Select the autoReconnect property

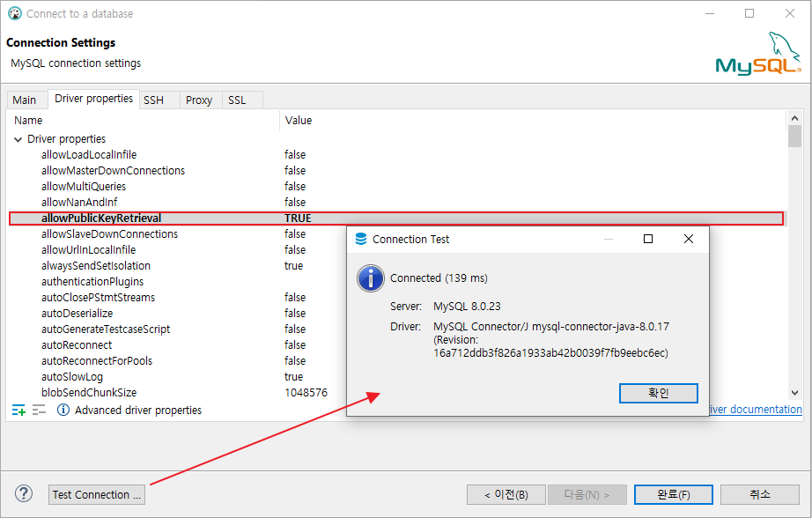(x=77, y=345)
